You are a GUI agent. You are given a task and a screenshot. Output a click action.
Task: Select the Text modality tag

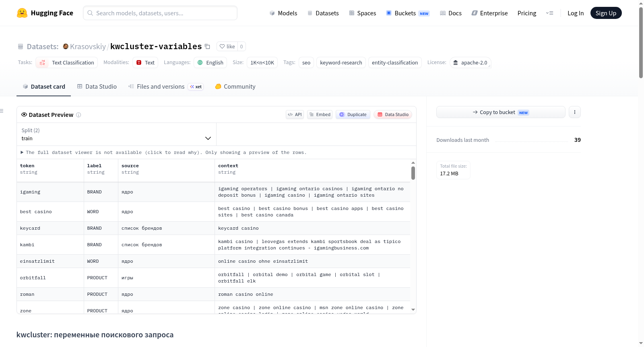coord(145,62)
